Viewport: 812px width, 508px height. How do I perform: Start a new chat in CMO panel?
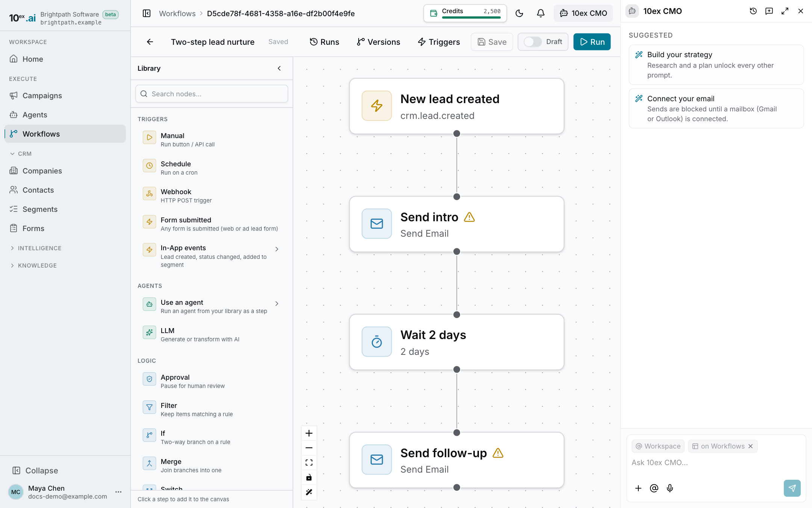click(769, 11)
